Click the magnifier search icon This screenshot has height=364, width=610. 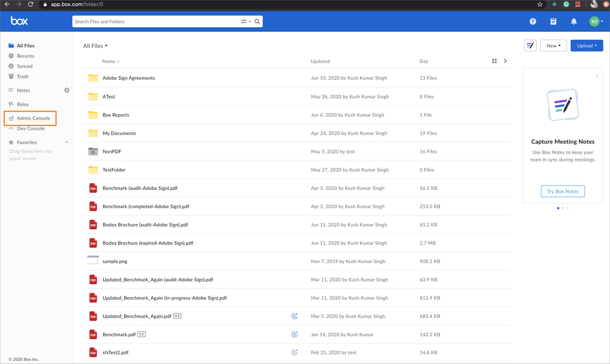point(257,22)
